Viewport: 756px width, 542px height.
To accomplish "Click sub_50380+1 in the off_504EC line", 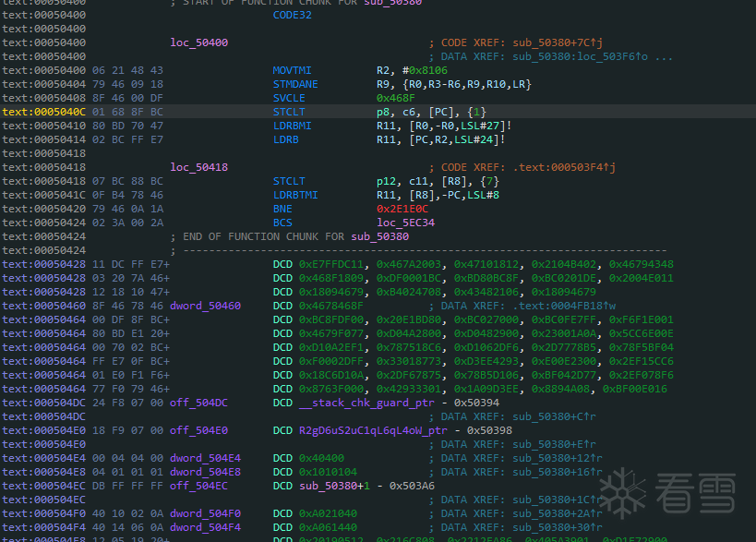I will pyautogui.click(x=334, y=486).
